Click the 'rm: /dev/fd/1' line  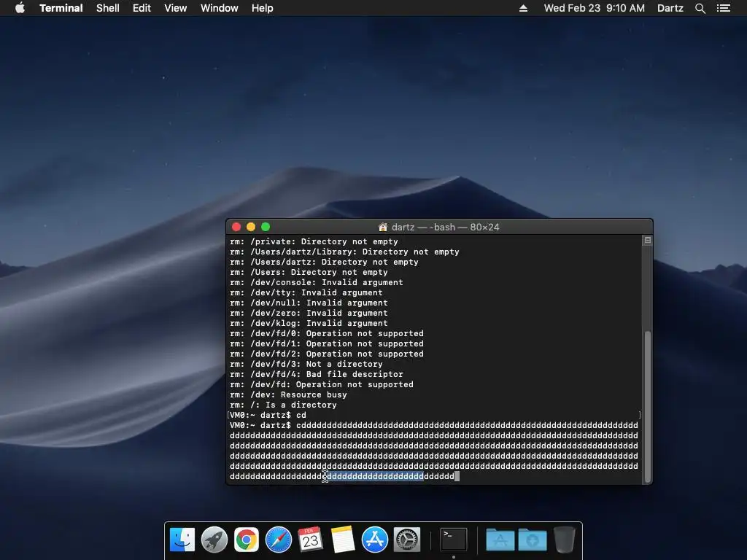click(x=327, y=343)
